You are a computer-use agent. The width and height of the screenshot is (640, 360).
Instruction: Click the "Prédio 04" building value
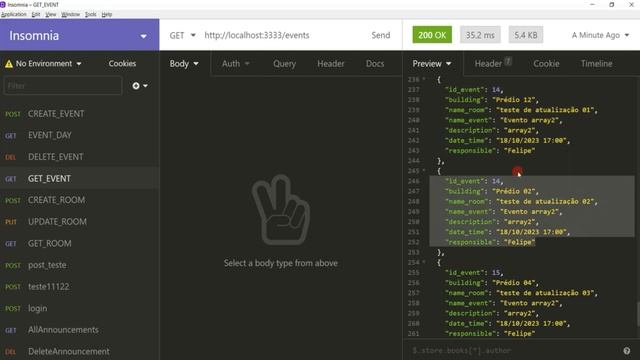tap(515, 282)
